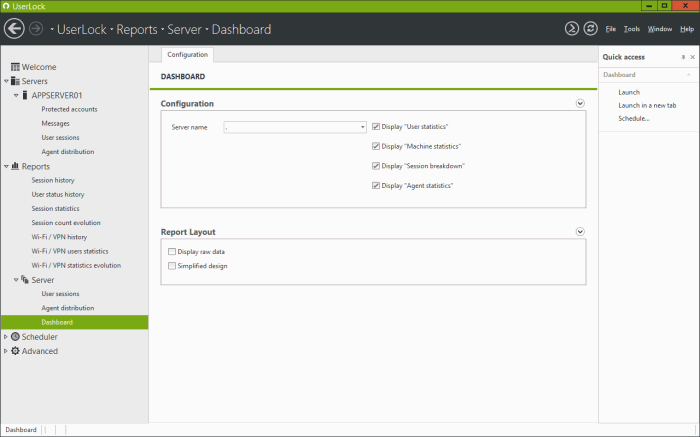This screenshot has height=437, width=700.
Task: Toggle Display "Machine statistics" checkbox
Action: click(376, 146)
